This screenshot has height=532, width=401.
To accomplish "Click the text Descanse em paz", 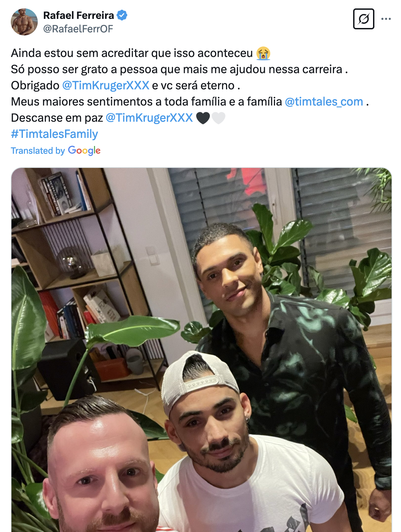I will click(x=57, y=118).
